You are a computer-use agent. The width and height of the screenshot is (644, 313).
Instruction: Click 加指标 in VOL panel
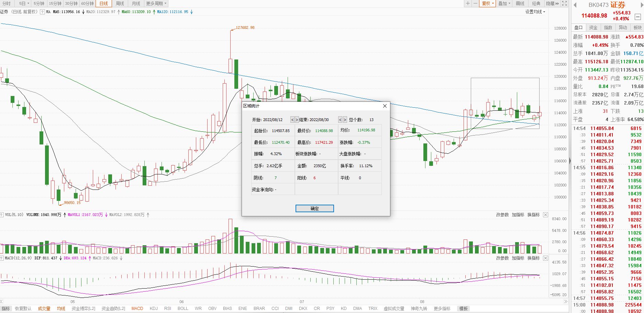[x=518, y=215]
